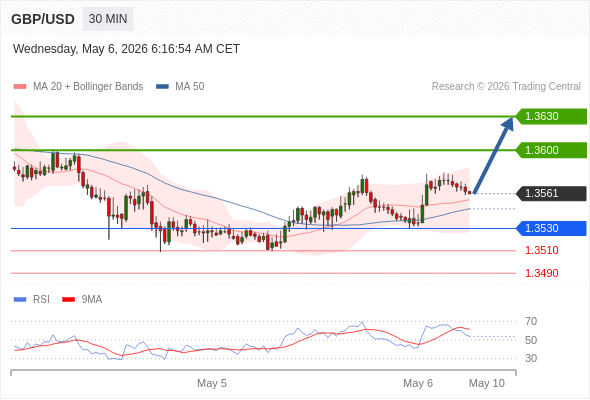Click the GBP/USD pair title
The height and width of the screenshot is (400, 590).
[x=43, y=19]
